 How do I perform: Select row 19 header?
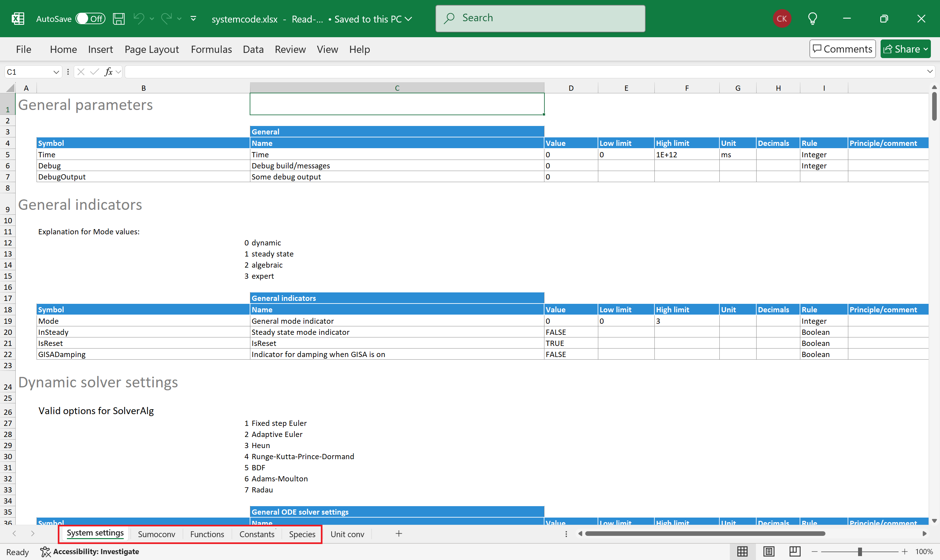[8, 321]
